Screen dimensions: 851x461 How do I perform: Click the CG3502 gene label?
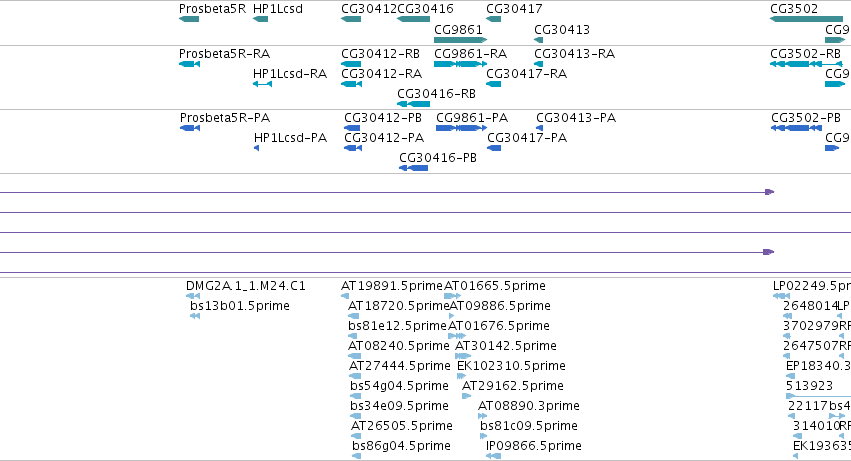coord(794,9)
